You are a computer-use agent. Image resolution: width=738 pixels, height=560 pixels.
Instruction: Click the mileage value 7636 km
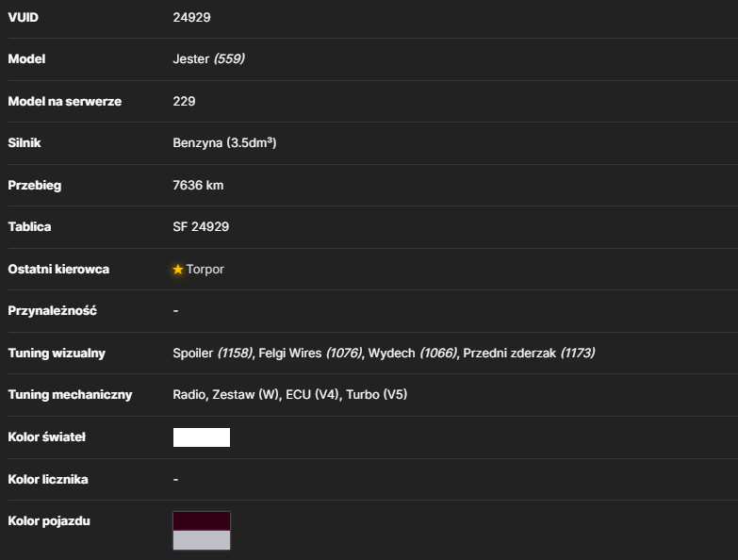pyautogui.click(x=198, y=185)
